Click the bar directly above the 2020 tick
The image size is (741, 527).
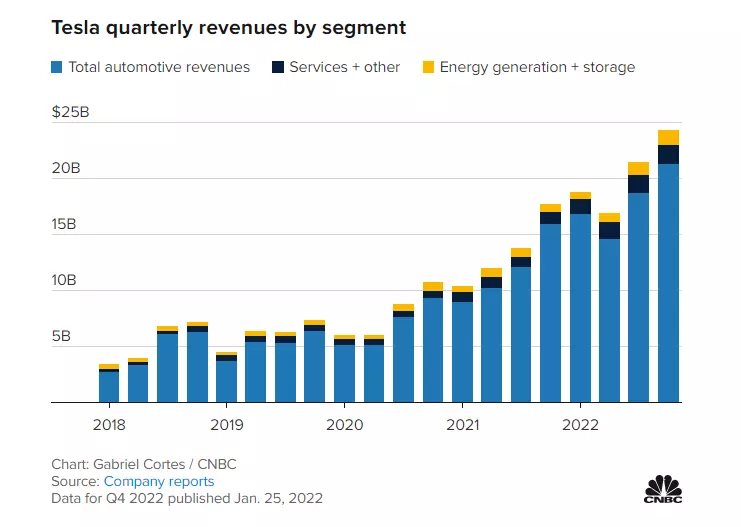345,369
